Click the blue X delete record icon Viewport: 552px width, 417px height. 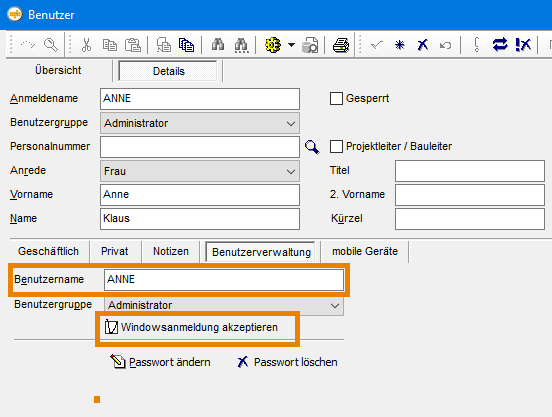click(422, 45)
